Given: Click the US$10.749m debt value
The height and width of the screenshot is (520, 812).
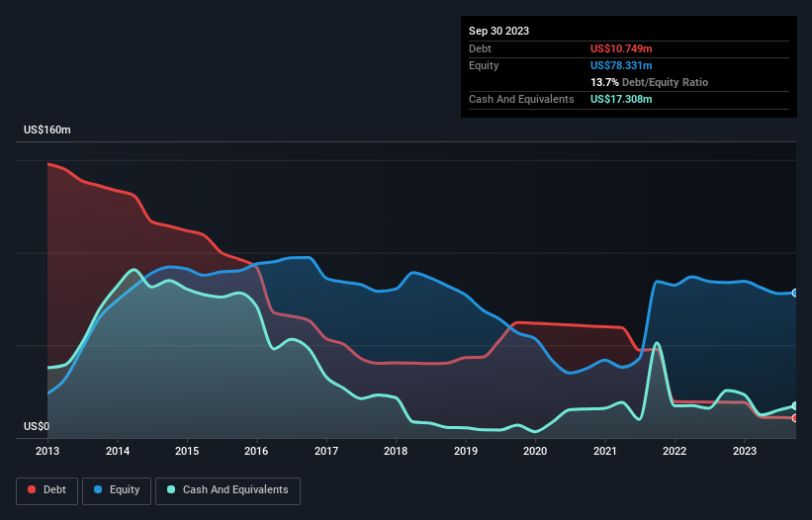Looking at the screenshot, I should tap(621, 48).
